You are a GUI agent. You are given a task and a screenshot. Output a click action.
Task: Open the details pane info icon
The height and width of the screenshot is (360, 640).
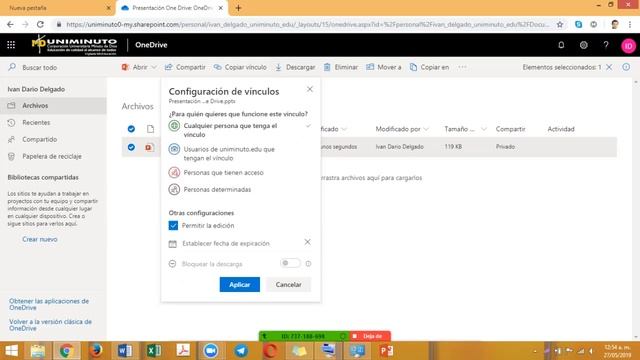point(626,67)
